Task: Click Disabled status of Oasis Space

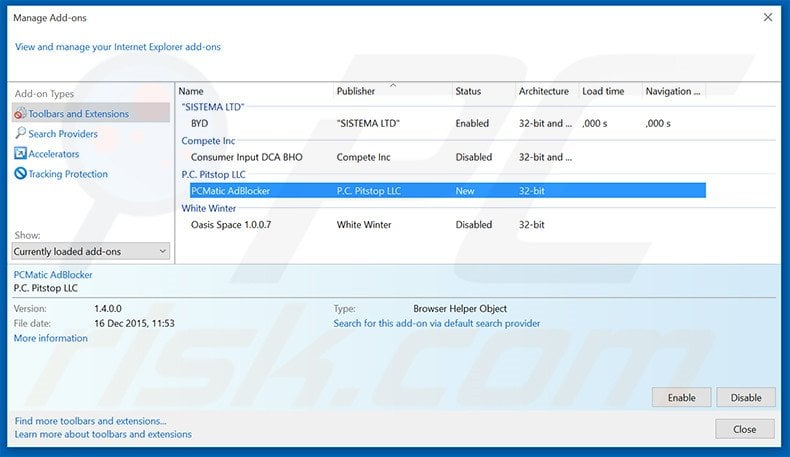Action: 474,225
